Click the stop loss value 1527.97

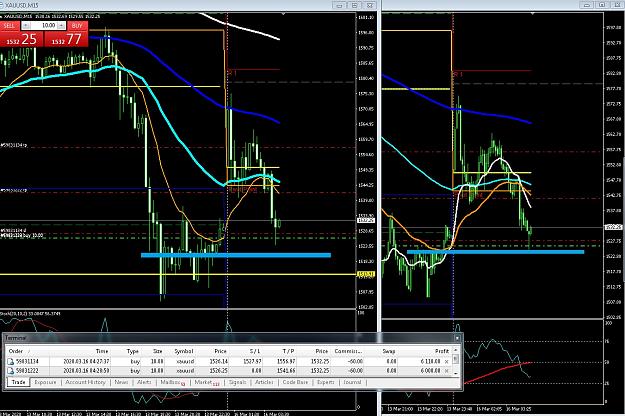tap(252, 361)
